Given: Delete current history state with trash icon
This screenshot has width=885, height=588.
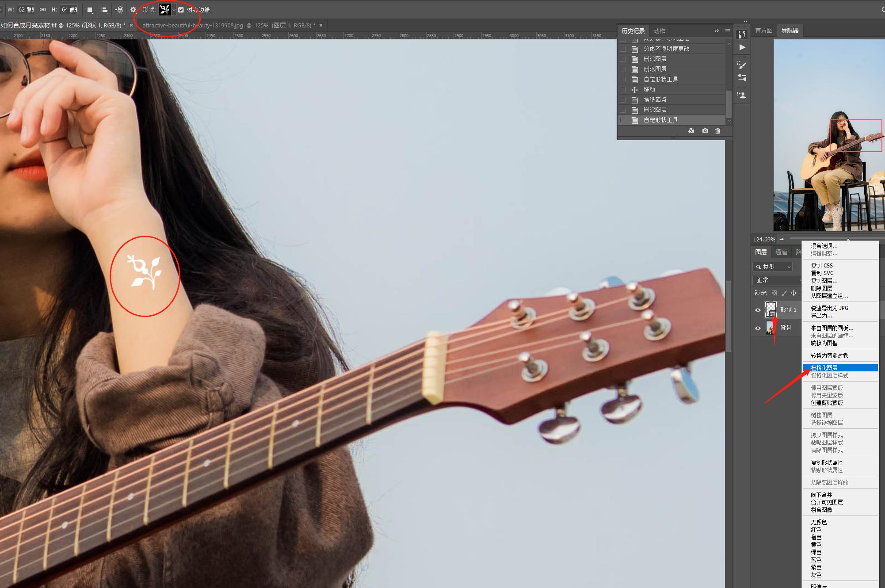Looking at the screenshot, I should click(x=717, y=131).
